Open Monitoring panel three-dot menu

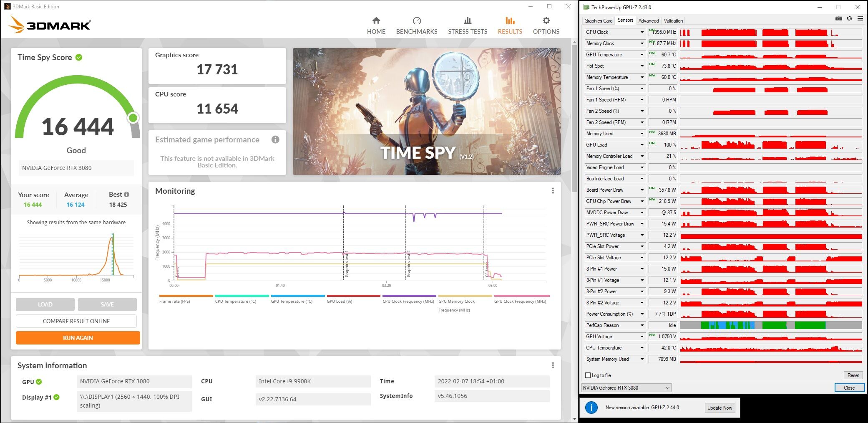(553, 191)
